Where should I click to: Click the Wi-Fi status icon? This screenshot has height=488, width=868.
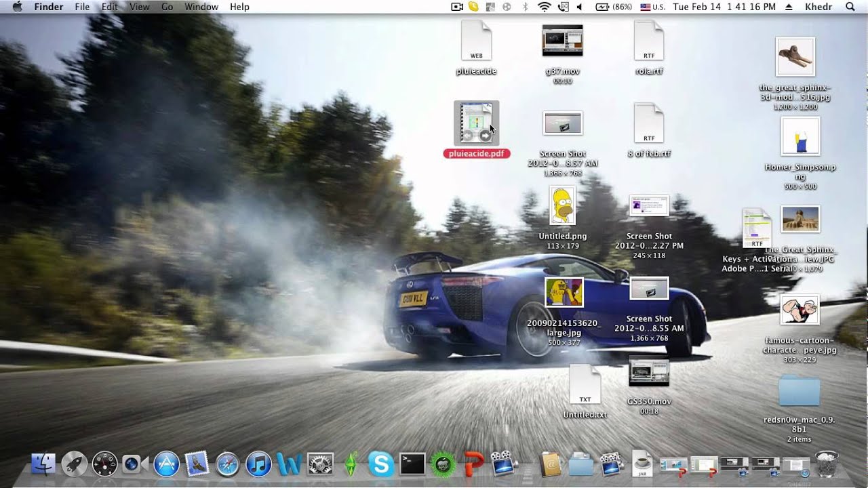tap(544, 7)
